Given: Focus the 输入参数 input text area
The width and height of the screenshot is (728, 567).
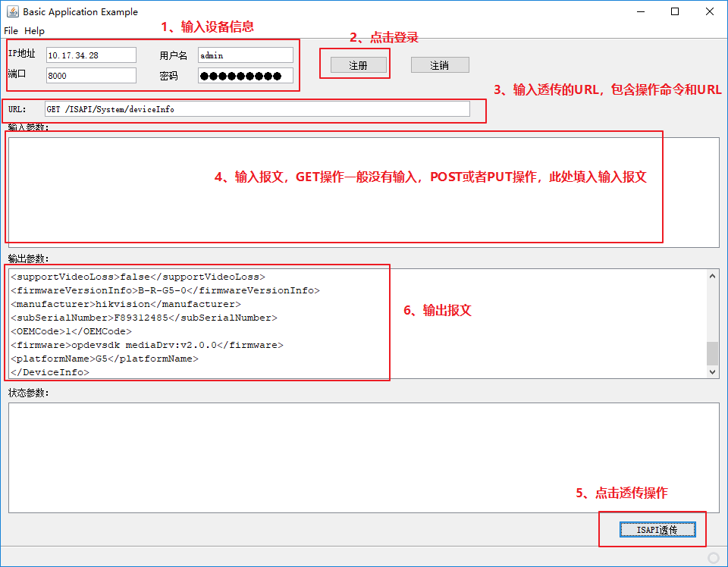Looking at the screenshot, I should pyautogui.click(x=363, y=192).
